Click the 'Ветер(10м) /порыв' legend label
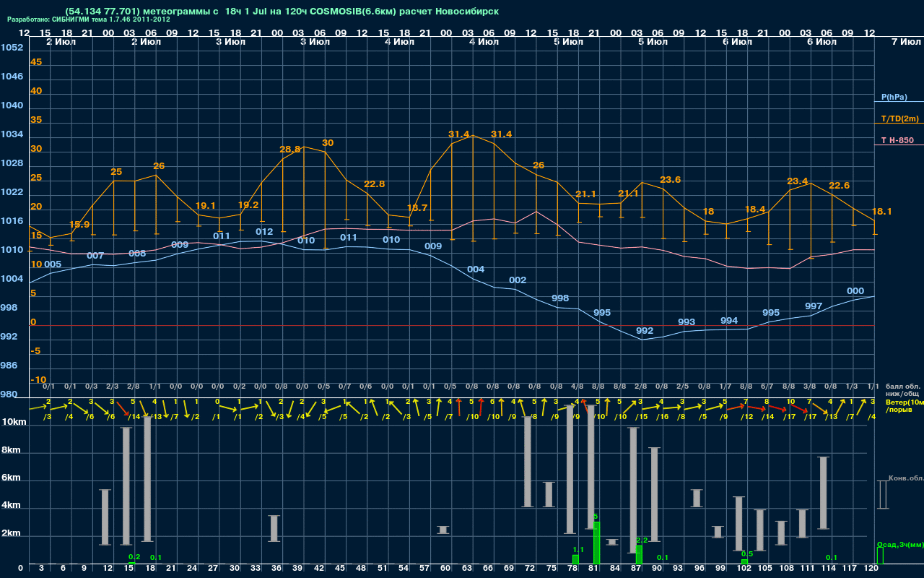The height and width of the screenshot is (578, 924). (904, 405)
